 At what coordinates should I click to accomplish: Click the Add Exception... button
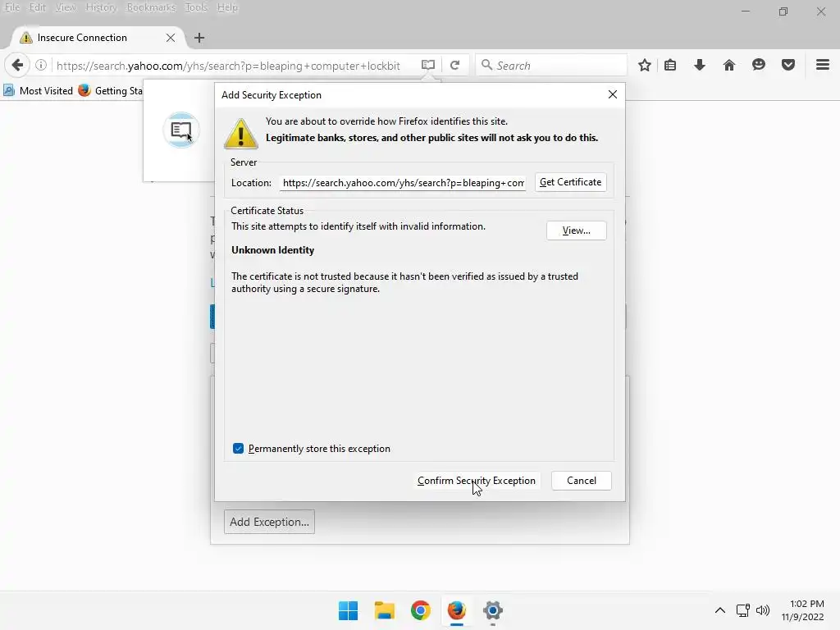[x=269, y=522]
